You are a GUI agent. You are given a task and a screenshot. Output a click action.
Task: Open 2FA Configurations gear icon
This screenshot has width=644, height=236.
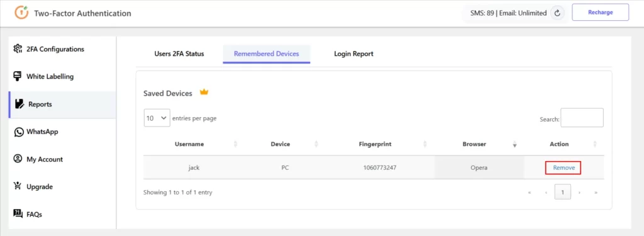pyautogui.click(x=18, y=49)
